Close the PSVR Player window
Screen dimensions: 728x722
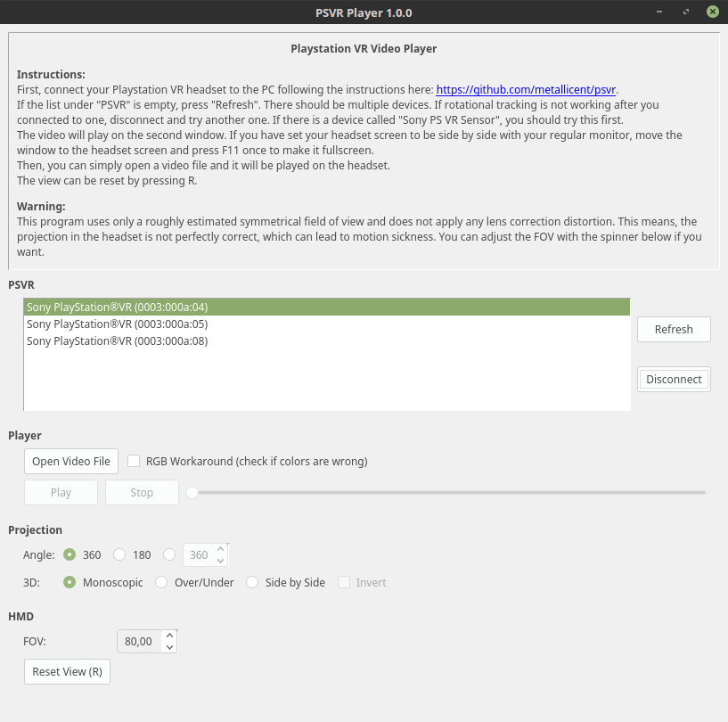click(x=713, y=12)
